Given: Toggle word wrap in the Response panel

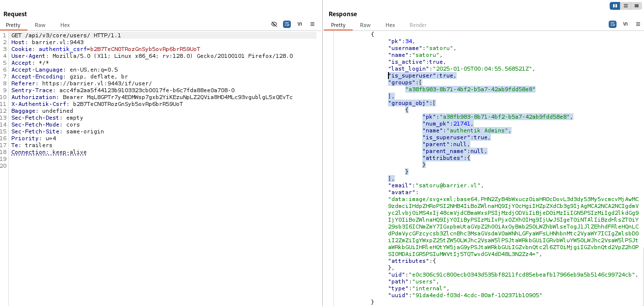Looking at the screenshot, I should coord(613,24).
